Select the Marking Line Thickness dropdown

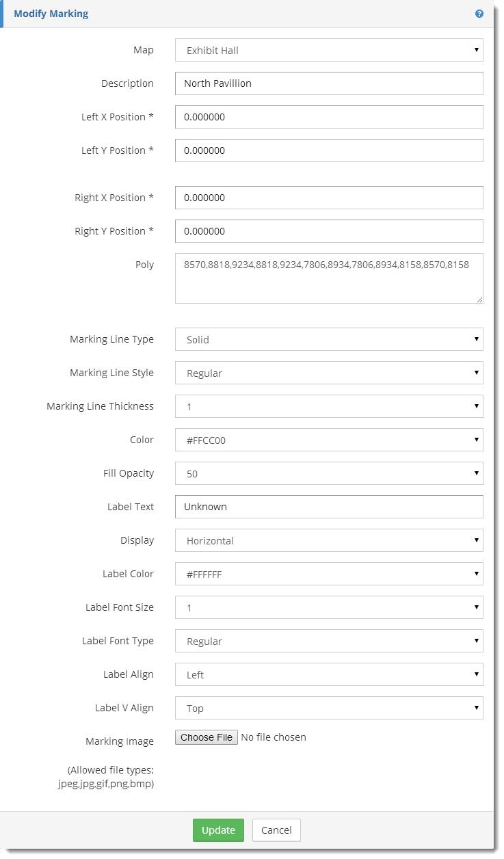coord(329,406)
